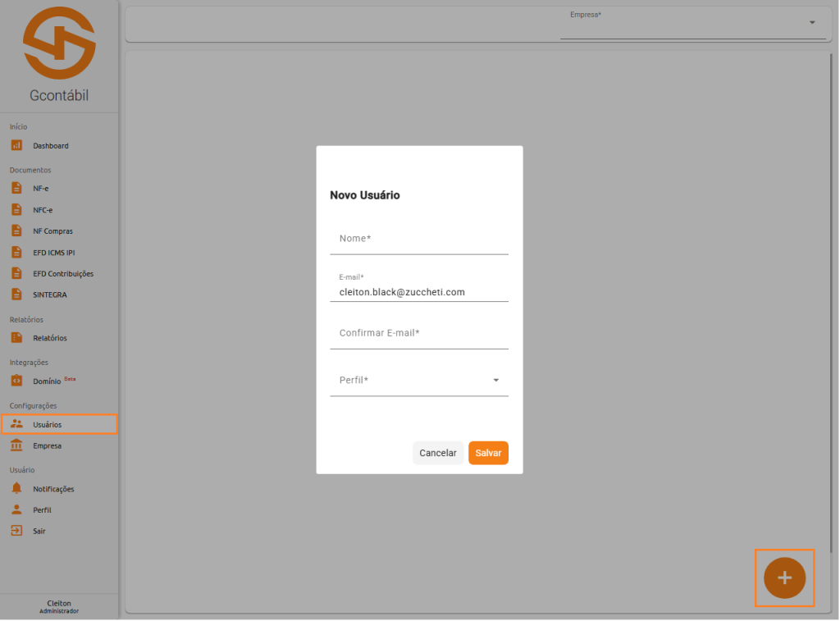Click the NF Compras document icon
The image size is (840, 621).
(16, 231)
